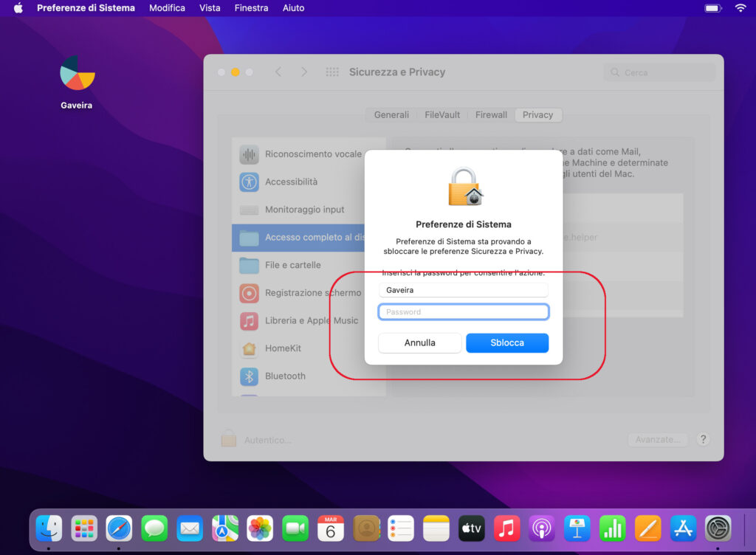Select Accesso completo al disco row
This screenshot has height=555, width=756.
(x=298, y=238)
